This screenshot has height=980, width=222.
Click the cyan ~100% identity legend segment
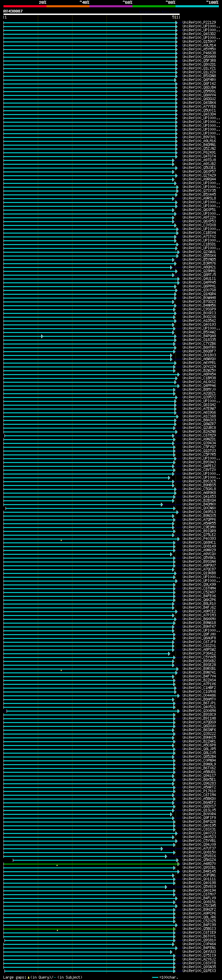197,6
